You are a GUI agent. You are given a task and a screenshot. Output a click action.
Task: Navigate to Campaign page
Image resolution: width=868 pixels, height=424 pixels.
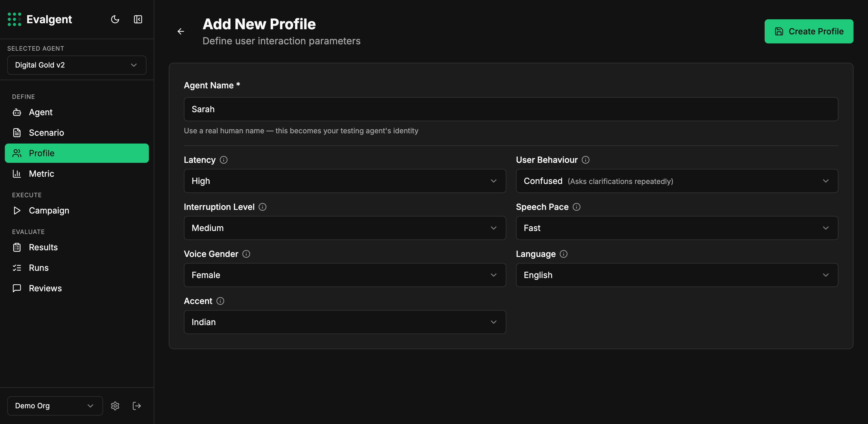coord(49,211)
